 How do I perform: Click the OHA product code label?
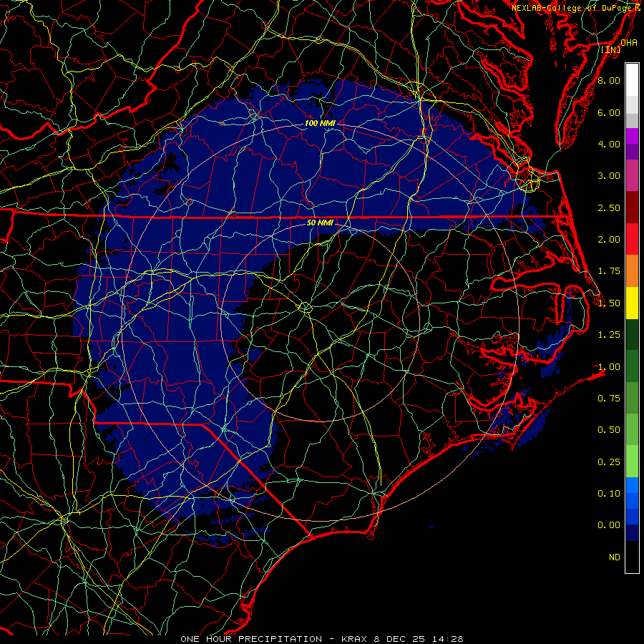pos(629,43)
